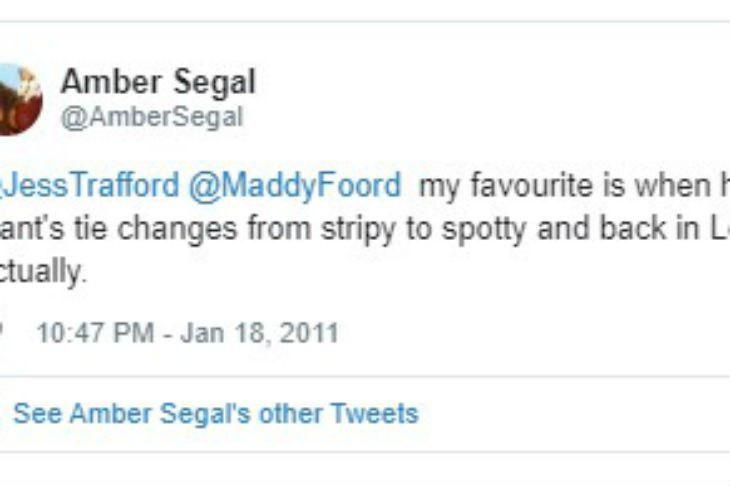Open See Amber Segal's other Tweets
Image resolution: width=730 pixels, height=486 pixels.
(x=215, y=413)
